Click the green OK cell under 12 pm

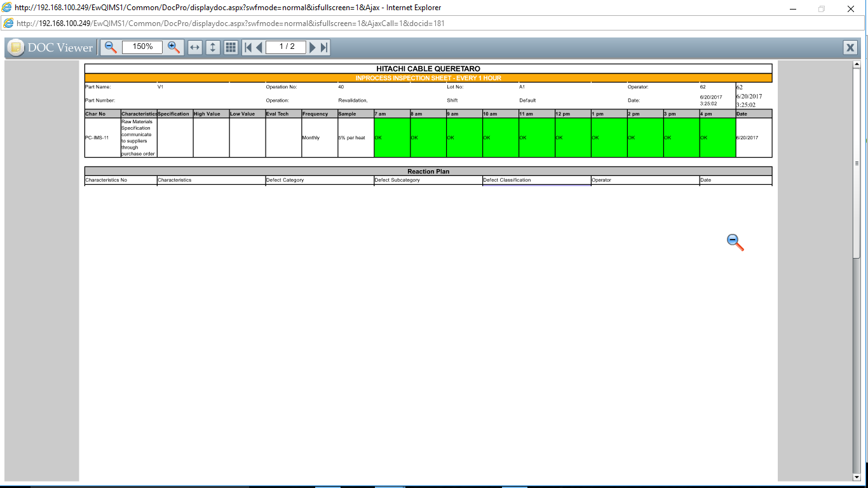(574, 137)
